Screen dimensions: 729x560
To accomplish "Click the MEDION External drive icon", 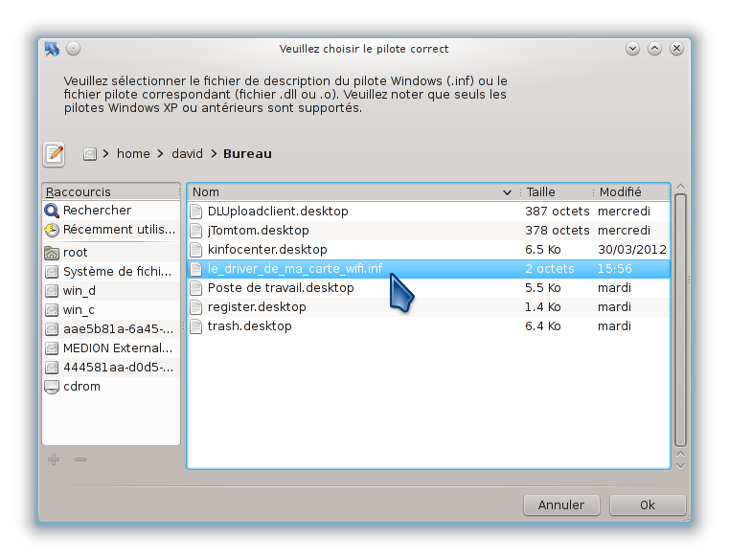I will click(x=52, y=348).
